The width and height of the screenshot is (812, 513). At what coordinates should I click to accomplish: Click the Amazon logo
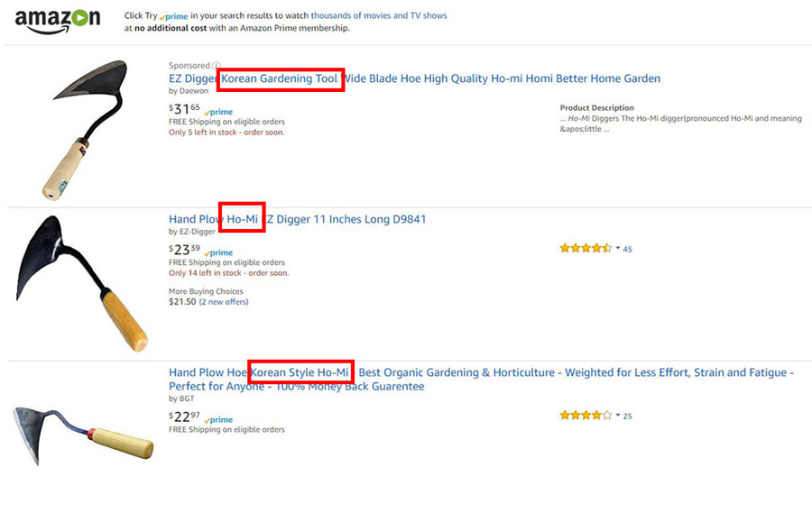pyautogui.click(x=58, y=22)
